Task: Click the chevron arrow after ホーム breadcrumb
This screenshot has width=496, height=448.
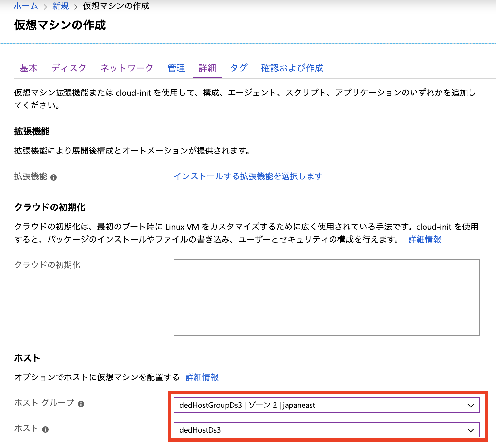Action: click(45, 7)
